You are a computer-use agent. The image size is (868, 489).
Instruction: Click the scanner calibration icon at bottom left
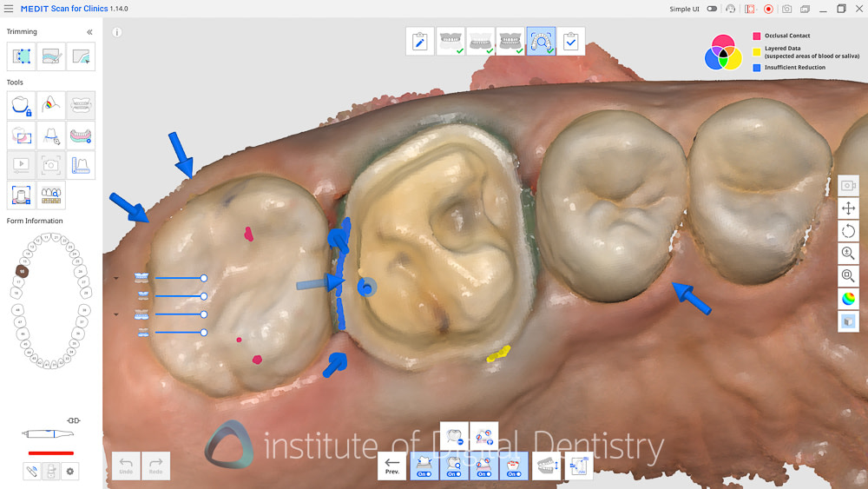pyautogui.click(x=32, y=472)
